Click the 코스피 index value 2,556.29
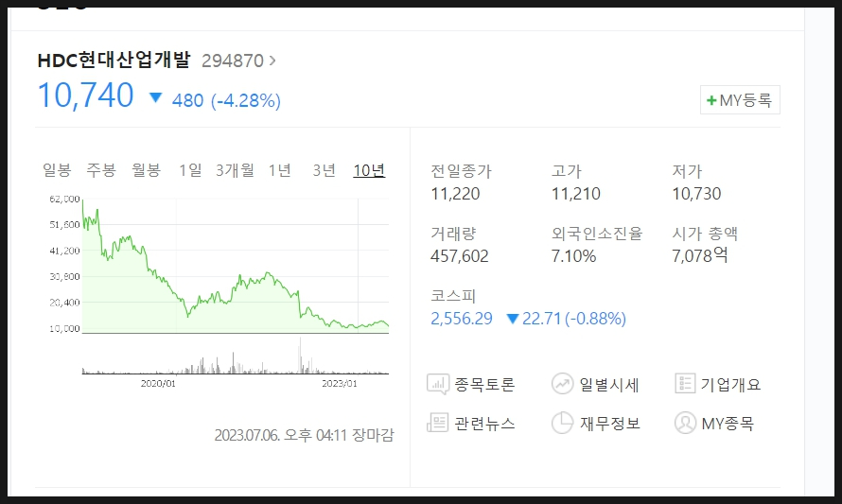The image size is (842, 504). tap(462, 319)
